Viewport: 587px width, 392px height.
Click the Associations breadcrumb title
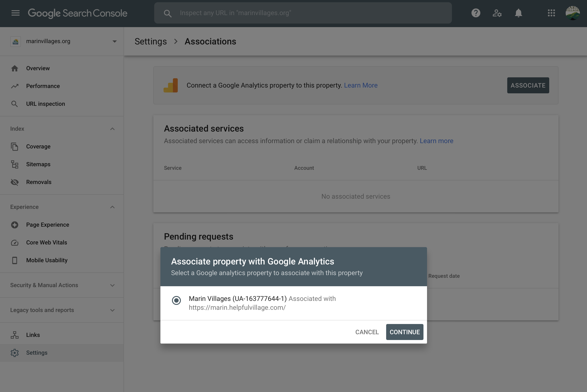[210, 42]
